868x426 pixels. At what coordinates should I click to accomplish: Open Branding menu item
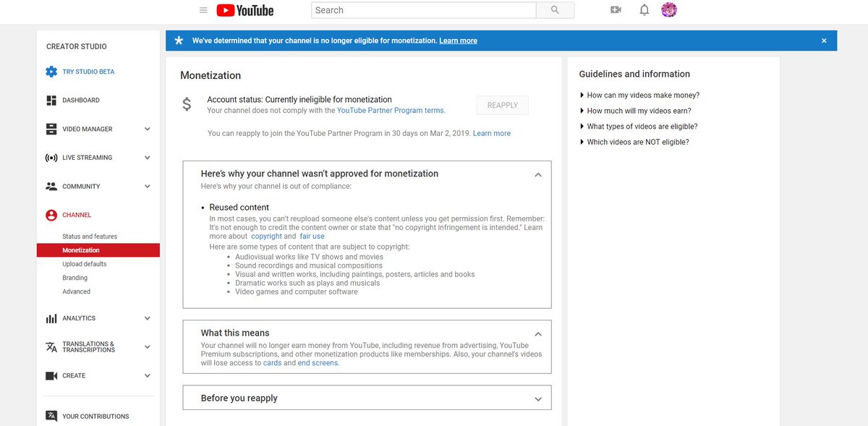(75, 278)
